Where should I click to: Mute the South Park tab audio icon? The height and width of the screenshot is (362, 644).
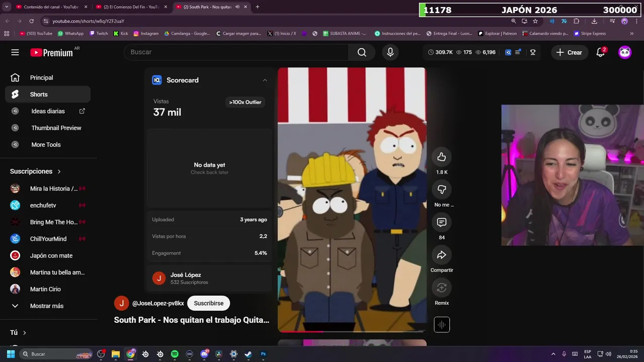point(237,7)
